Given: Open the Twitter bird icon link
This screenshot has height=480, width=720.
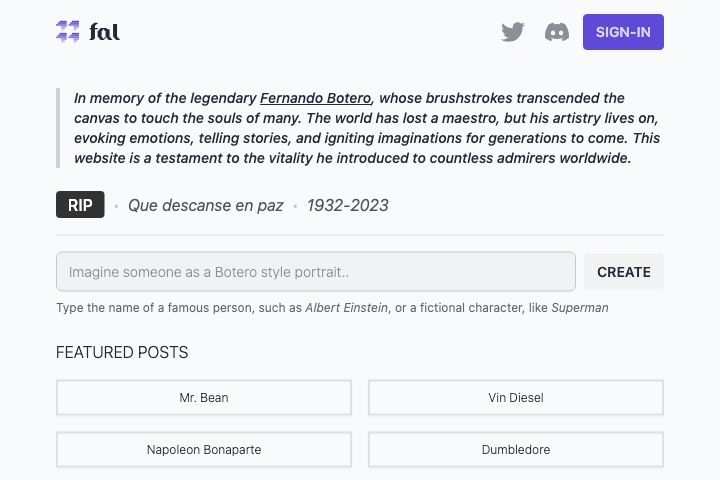Looking at the screenshot, I should (512, 32).
